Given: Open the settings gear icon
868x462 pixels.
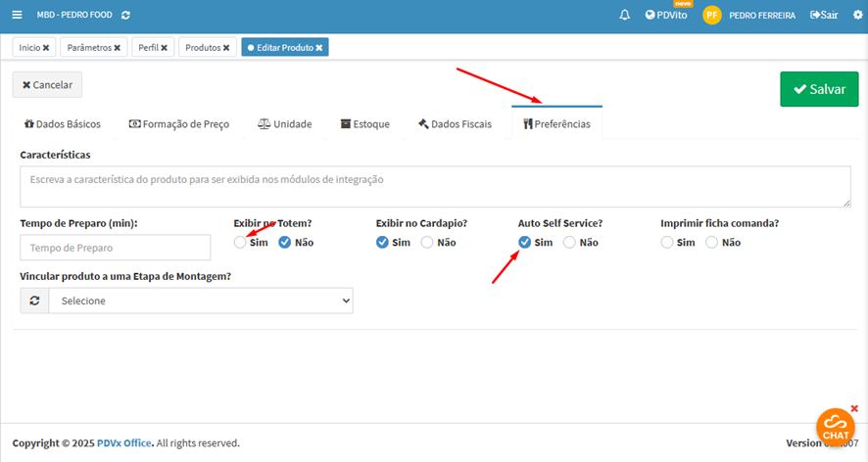Looking at the screenshot, I should [858, 15].
